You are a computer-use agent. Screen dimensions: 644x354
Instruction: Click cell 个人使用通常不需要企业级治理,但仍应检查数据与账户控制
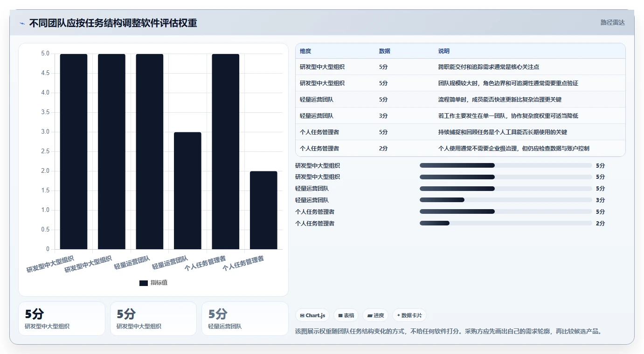[514, 149]
